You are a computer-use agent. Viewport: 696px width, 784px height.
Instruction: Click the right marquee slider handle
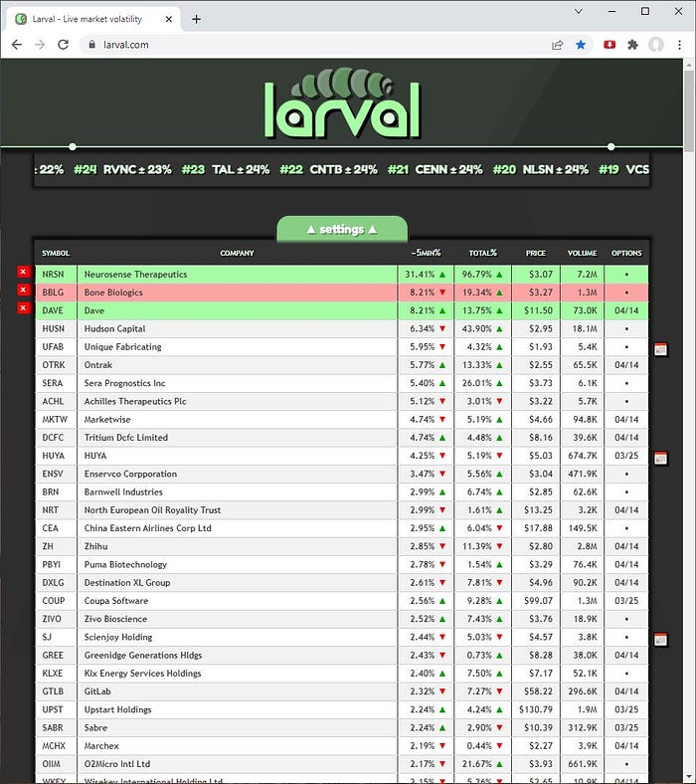[611, 146]
